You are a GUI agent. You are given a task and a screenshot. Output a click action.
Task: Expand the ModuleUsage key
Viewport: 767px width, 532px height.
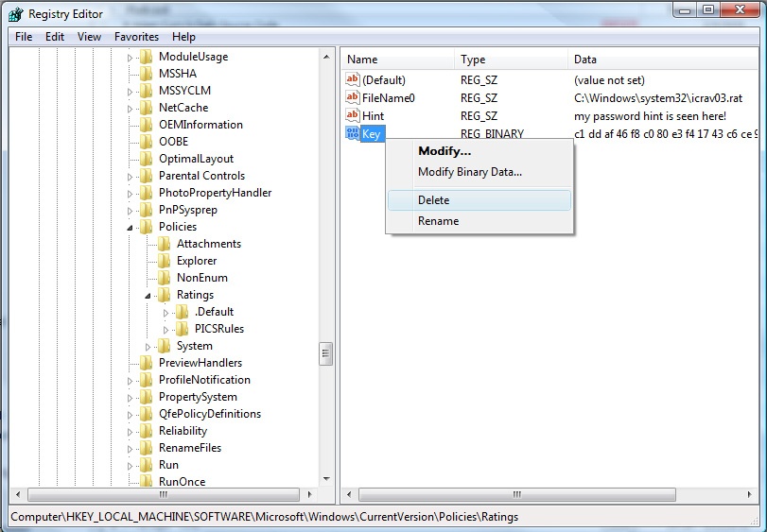[x=130, y=58]
